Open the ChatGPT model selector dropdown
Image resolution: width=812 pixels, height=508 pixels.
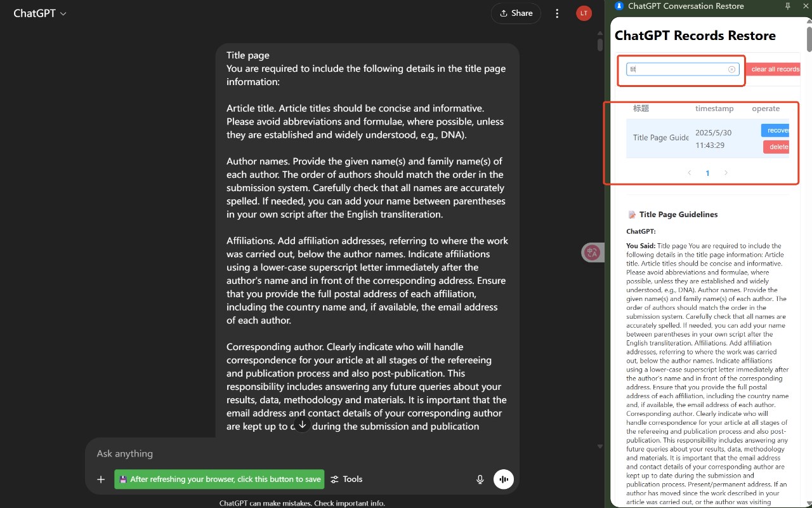(x=40, y=13)
